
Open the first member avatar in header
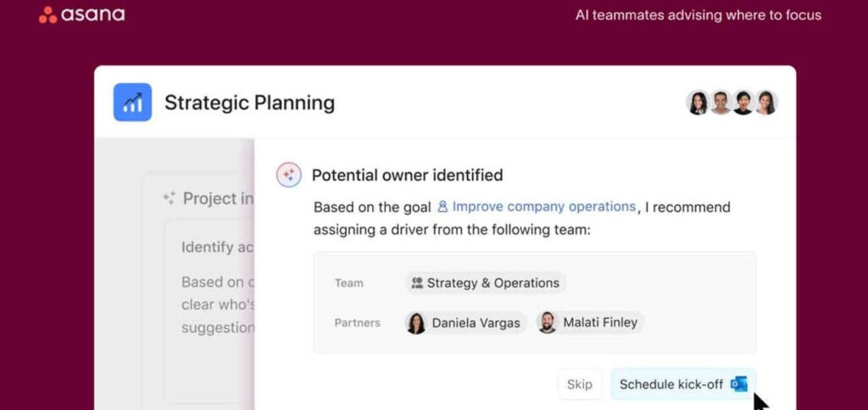(698, 102)
